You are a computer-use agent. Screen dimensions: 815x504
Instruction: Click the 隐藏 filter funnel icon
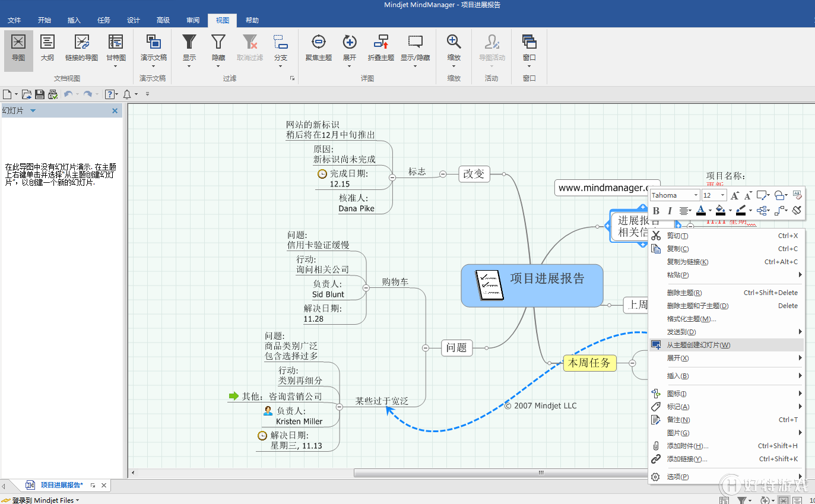coord(218,42)
